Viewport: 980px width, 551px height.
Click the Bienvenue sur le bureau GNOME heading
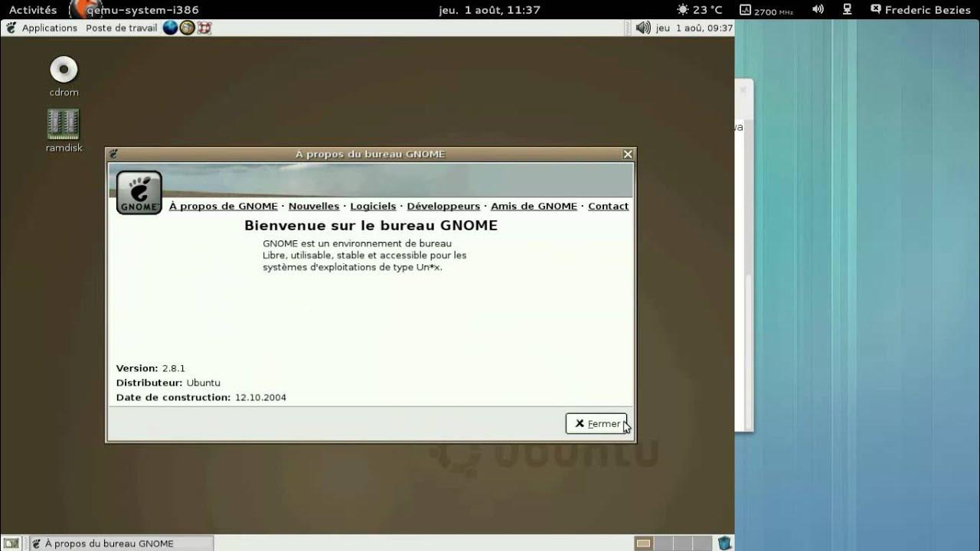point(371,225)
